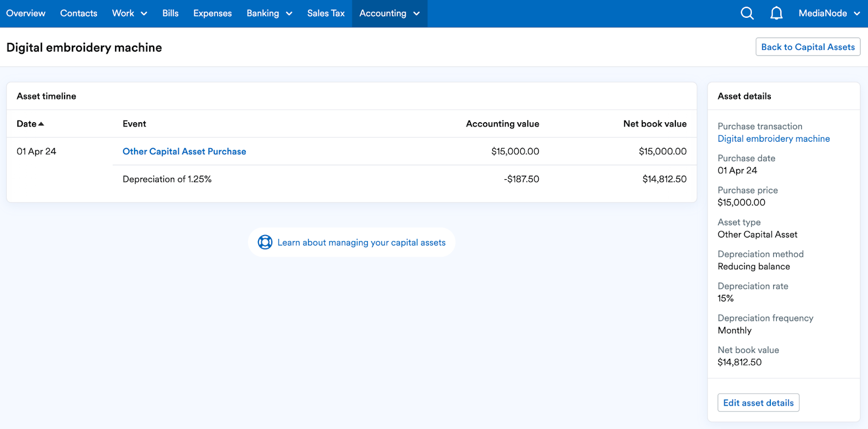Click the $14,812.50 timeline net book value

665,179
